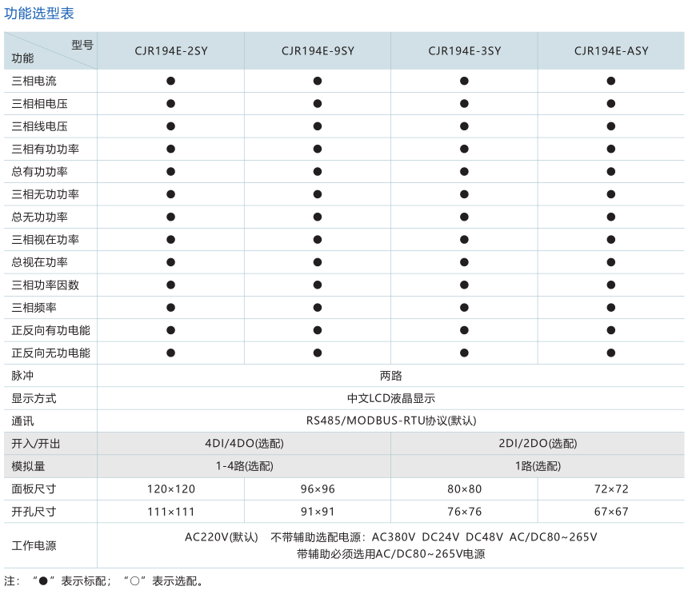Viewport: 700px width, 598px height.
Task: Click the 三相频率 dot under CJR194E-ASY
Action: (x=611, y=308)
